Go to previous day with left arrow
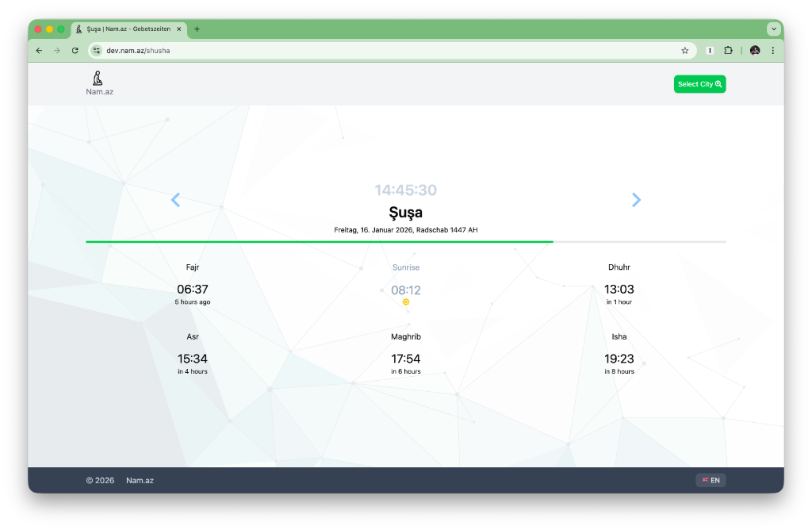Viewport: 812px width, 530px height. [176, 200]
